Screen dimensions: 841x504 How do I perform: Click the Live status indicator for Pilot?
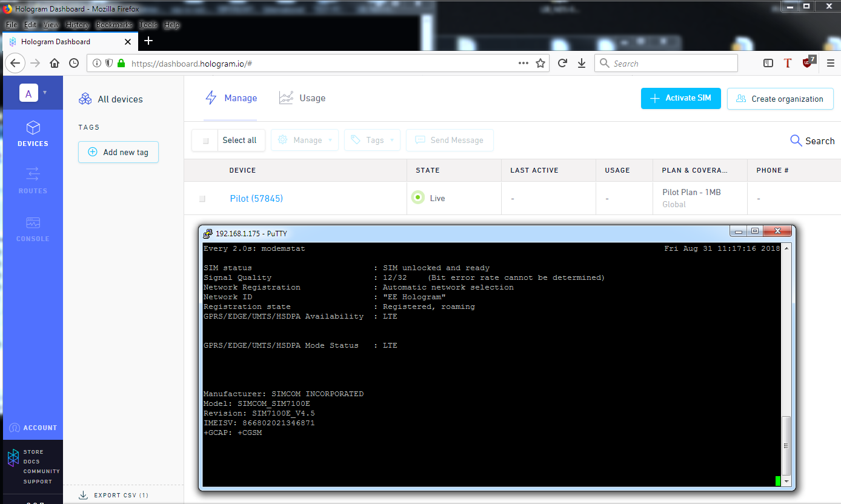(x=417, y=197)
